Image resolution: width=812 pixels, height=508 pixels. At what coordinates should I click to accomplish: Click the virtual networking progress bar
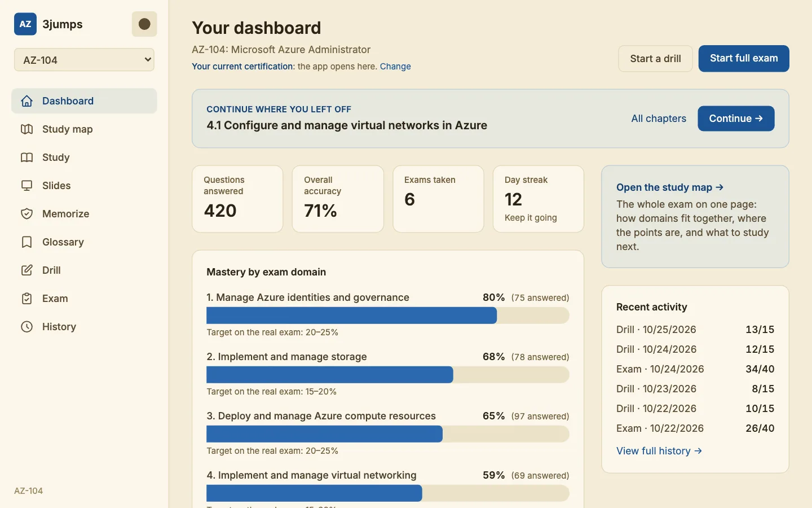(x=388, y=493)
